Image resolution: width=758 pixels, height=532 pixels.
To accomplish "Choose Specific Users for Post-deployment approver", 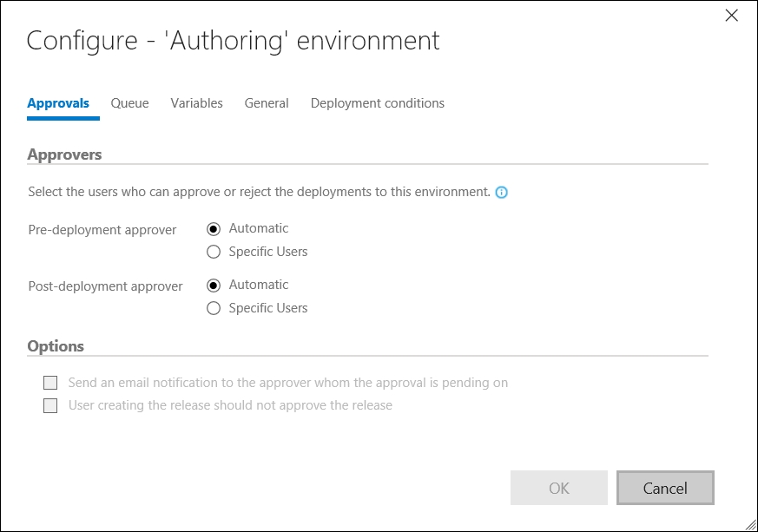I will coord(214,308).
